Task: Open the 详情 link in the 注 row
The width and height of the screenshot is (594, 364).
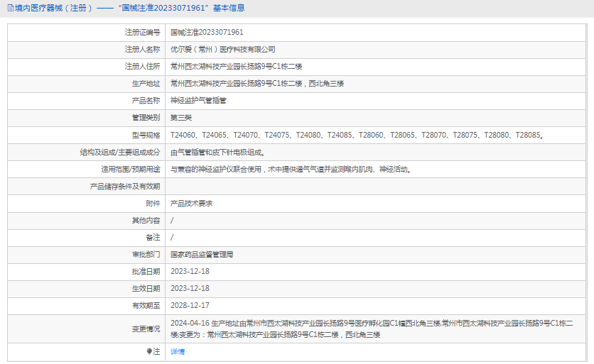Action: (178, 351)
